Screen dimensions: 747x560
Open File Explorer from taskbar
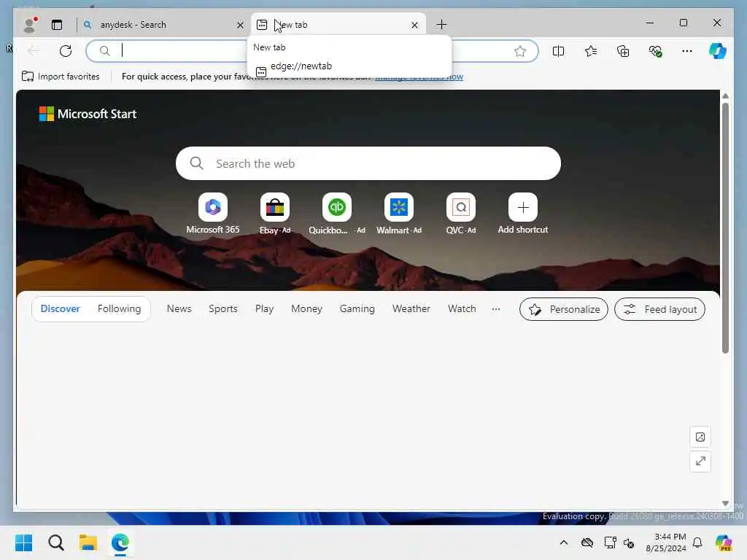tap(88, 542)
